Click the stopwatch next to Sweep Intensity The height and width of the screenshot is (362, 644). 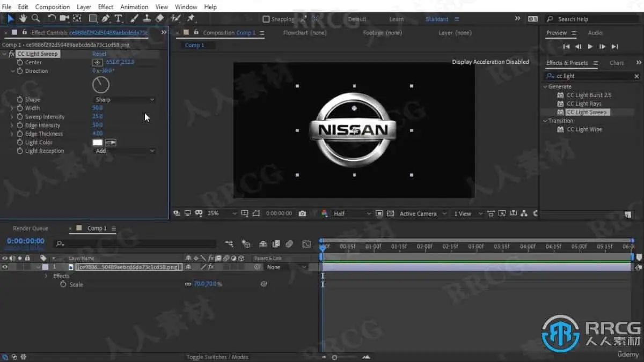[20, 116]
